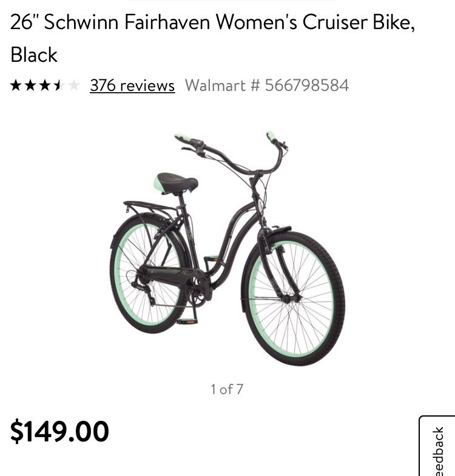Open the Feedback side tab
Viewport: 455px width, 476px height.
click(x=437, y=446)
